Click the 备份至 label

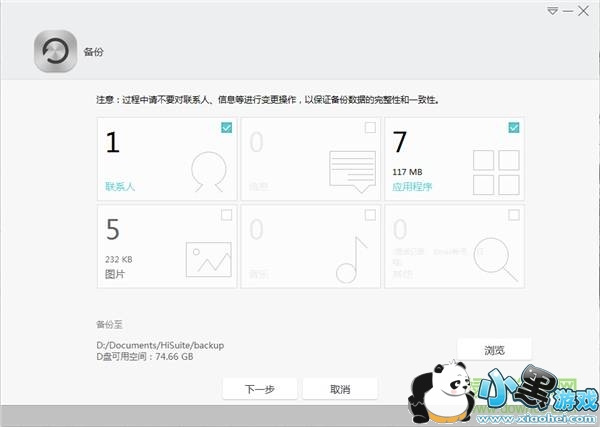pos(109,324)
